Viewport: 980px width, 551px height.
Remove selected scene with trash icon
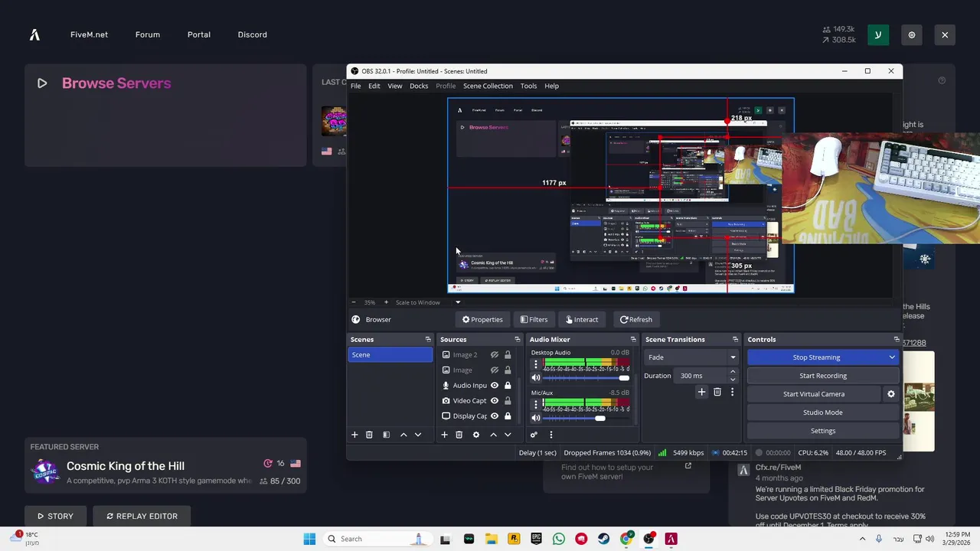[x=369, y=435]
